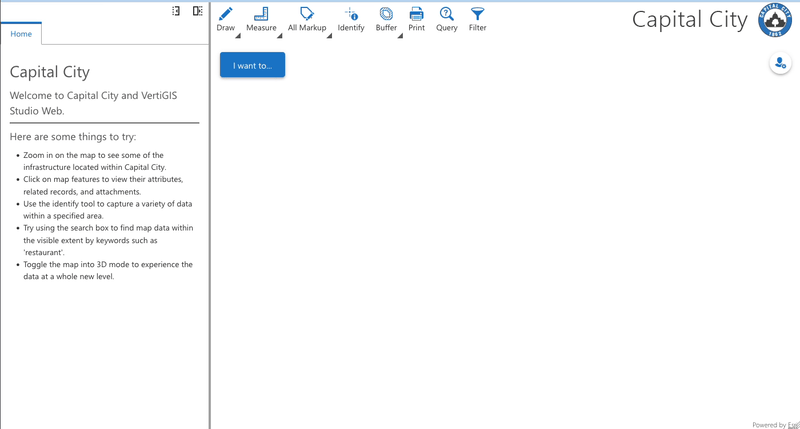
Task: Expand the Buffer tool dropdown arrow
Action: (x=400, y=36)
